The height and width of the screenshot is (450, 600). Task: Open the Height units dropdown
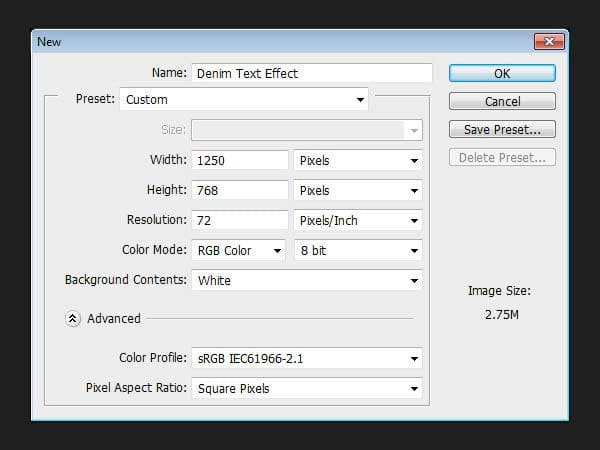[x=358, y=190]
